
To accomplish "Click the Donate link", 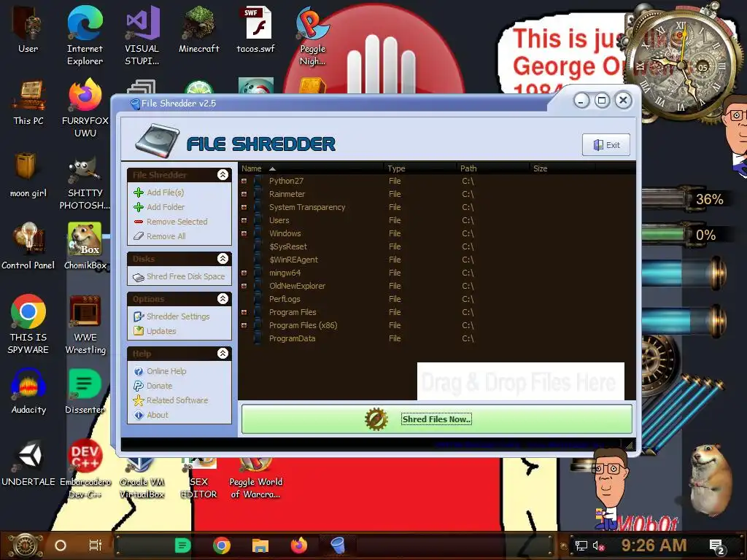I will click(159, 386).
